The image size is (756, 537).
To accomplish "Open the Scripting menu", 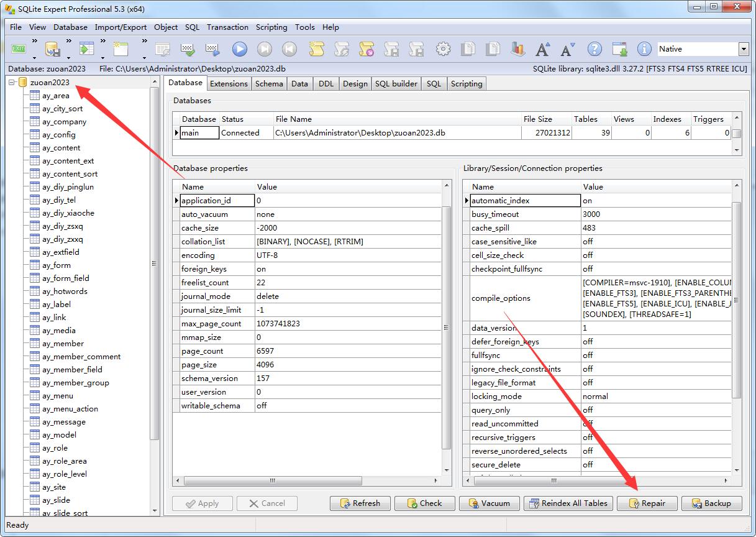I will tap(271, 27).
